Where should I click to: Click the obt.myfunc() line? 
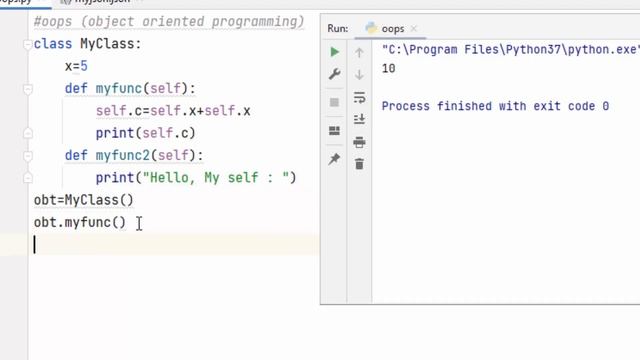[80, 222]
